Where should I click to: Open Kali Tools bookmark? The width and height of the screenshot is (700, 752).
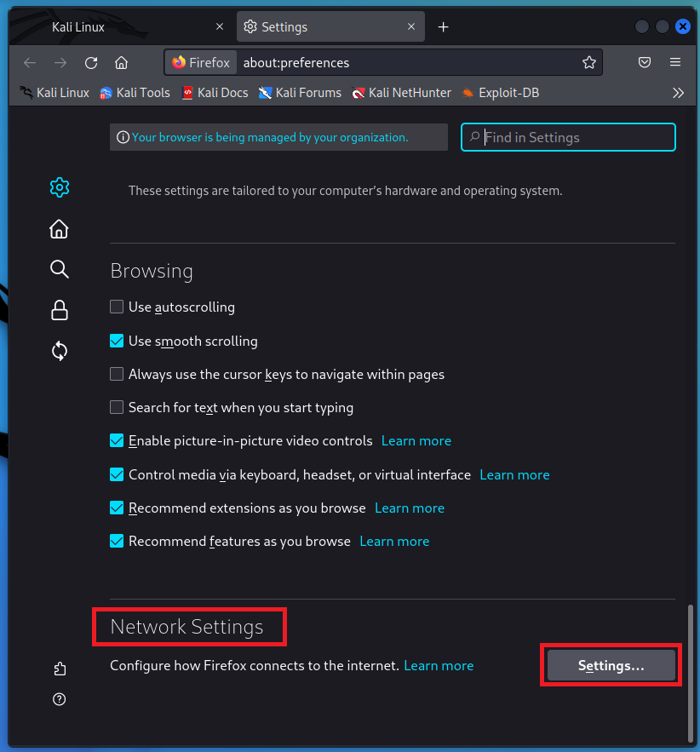135,93
